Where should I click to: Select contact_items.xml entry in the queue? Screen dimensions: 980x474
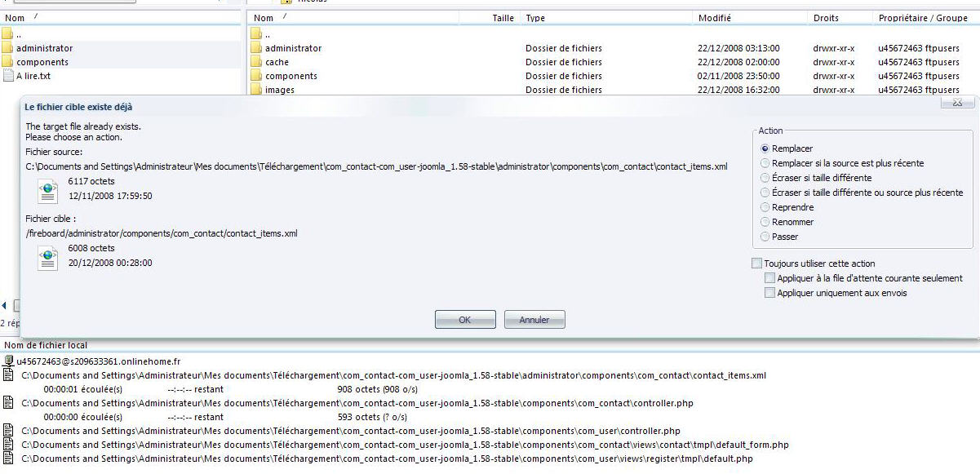(393, 375)
